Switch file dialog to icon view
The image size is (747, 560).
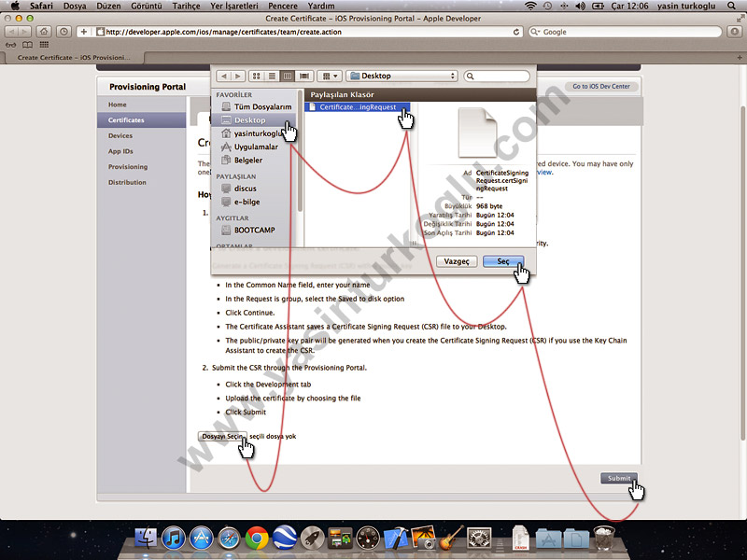[256, 77]
